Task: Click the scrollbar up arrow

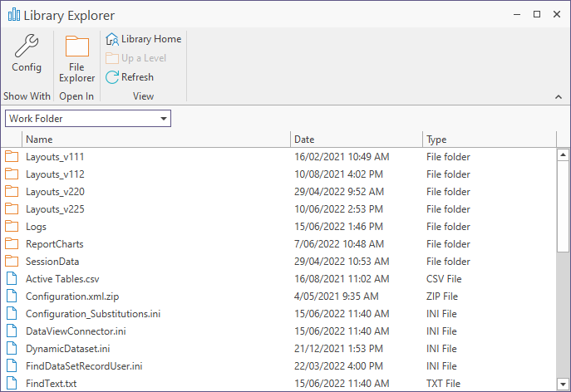Action: (x=563, y=154)
